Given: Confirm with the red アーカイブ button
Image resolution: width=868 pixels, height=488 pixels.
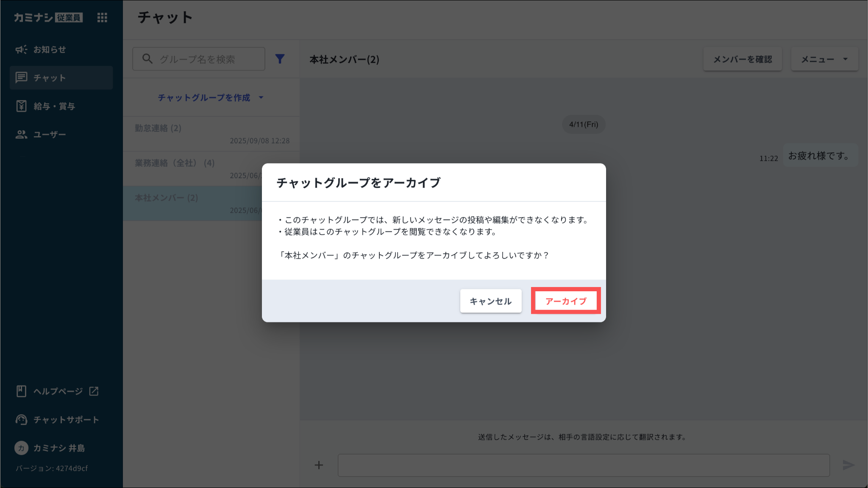Looking at the screenshot, I should (566, 301).
